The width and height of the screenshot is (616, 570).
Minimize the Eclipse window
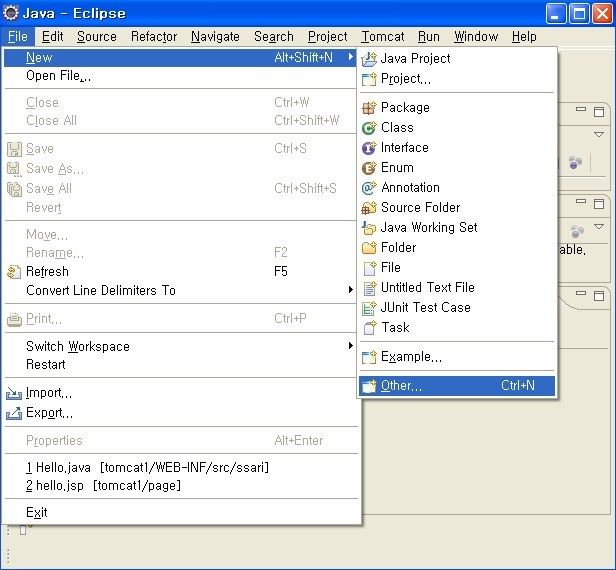(556, 14)
